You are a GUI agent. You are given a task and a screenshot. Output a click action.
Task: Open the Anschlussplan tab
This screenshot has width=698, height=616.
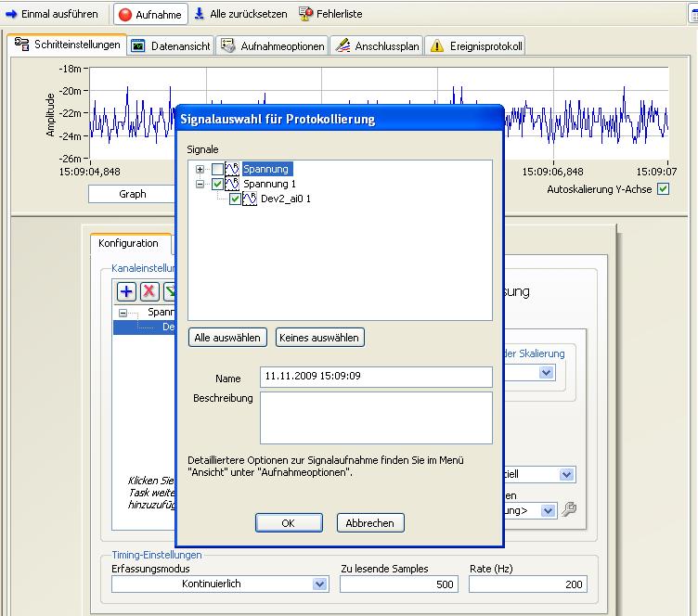click(x=377, y=46)
